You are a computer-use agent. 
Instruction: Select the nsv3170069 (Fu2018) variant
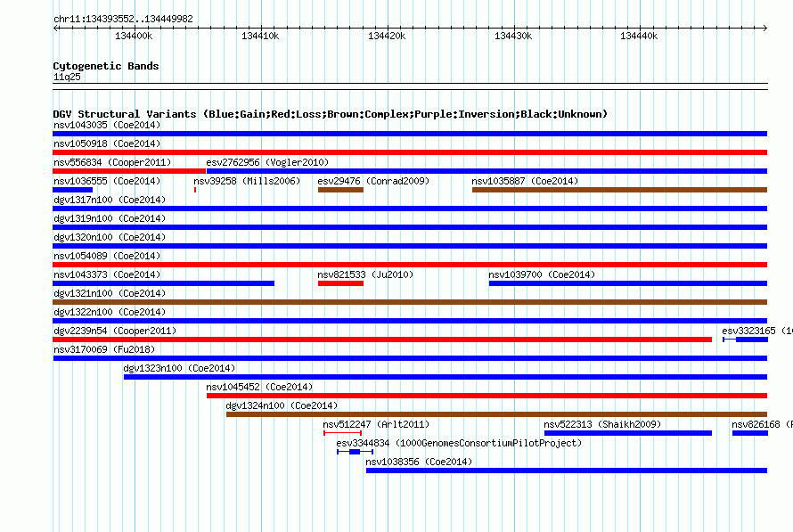coord(410,358)
